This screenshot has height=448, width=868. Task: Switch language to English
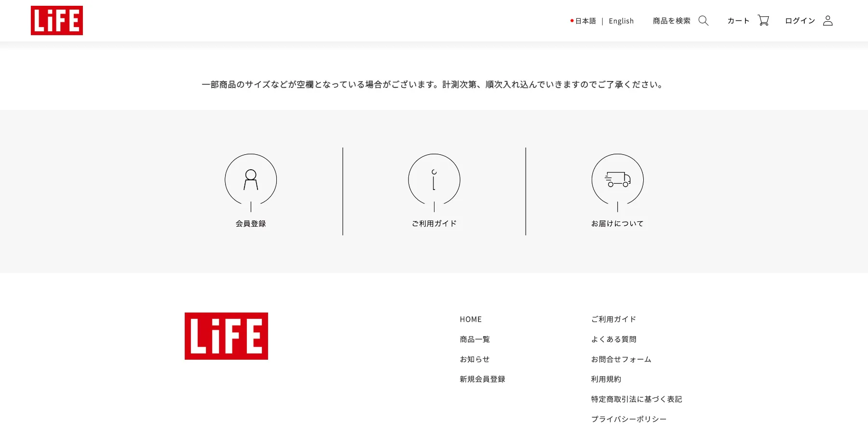coord(621,21)
